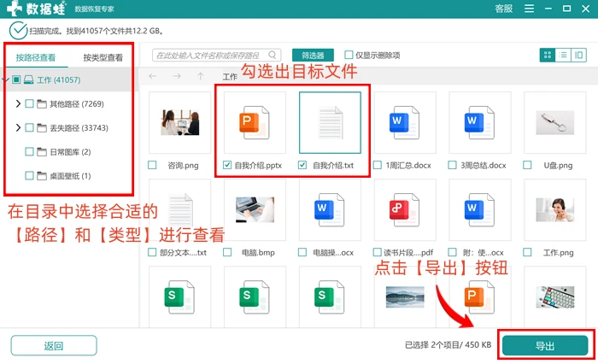
Task: Go forward with the right arrow
Action: coord(177,76)
